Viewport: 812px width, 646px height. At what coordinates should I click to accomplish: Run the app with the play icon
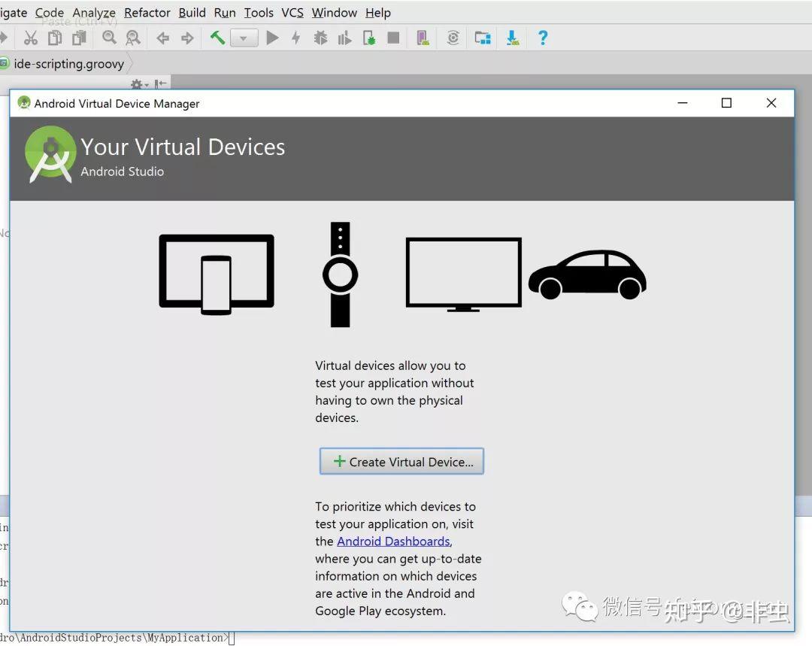click(272, 38)
